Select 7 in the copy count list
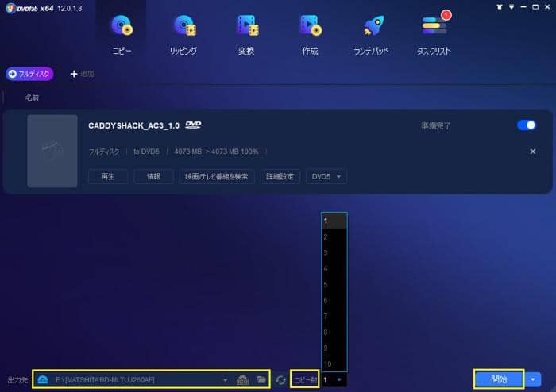 334,317
